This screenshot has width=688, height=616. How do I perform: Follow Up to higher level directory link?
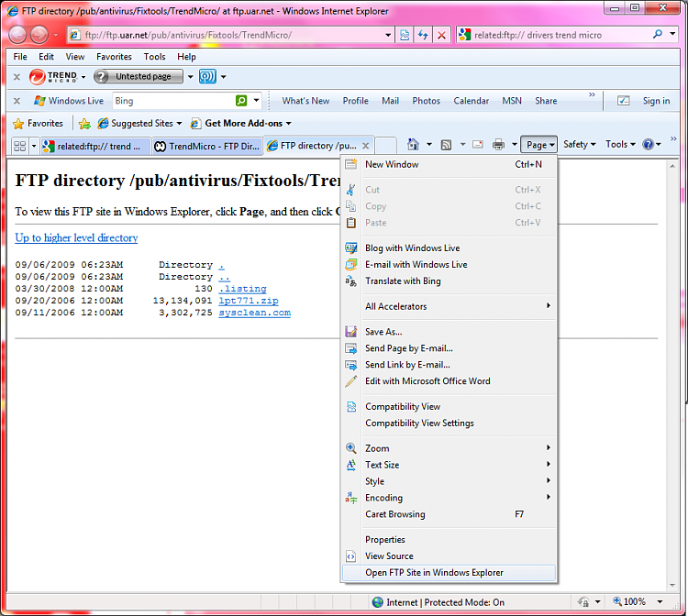pyautogui.click(x=76, y=237)
